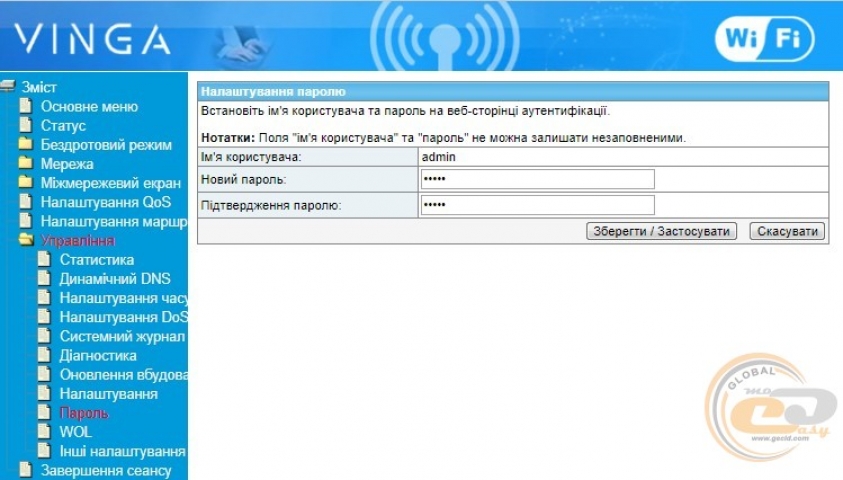
Task: Open Основне меню page
Action: (89, 106)
